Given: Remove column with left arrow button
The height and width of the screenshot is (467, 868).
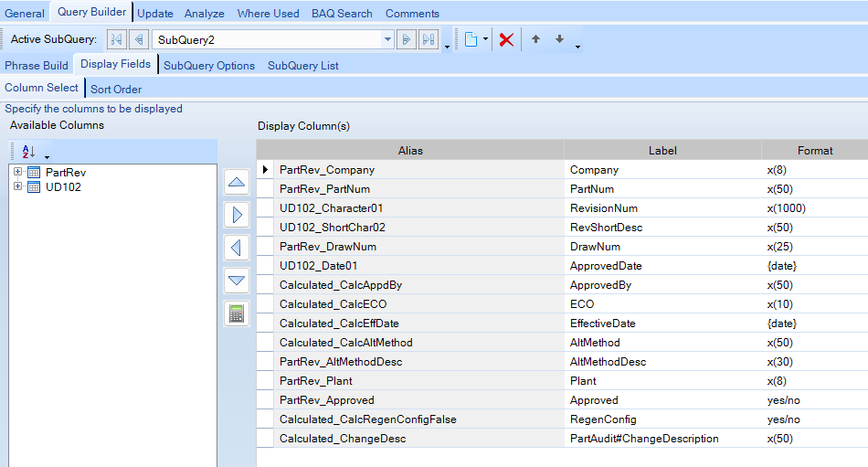Looking at the screenshot, I should point(237,248).
